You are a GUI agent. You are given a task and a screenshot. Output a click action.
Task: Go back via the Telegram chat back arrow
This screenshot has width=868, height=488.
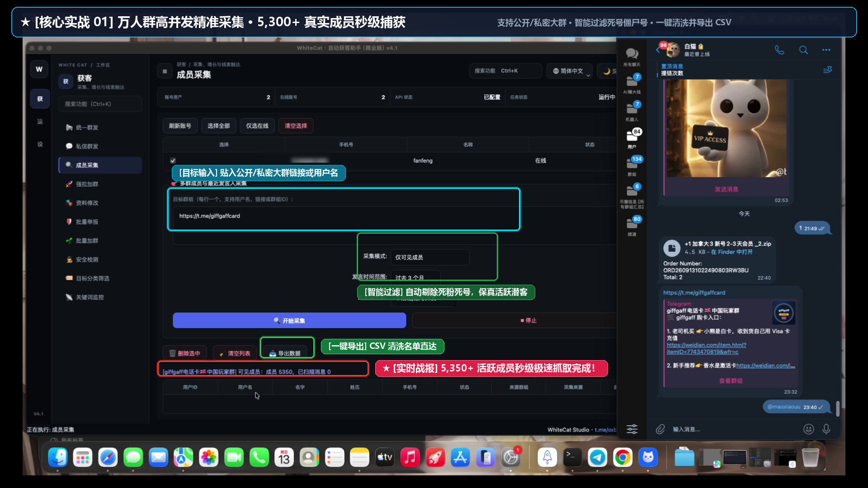658,50
